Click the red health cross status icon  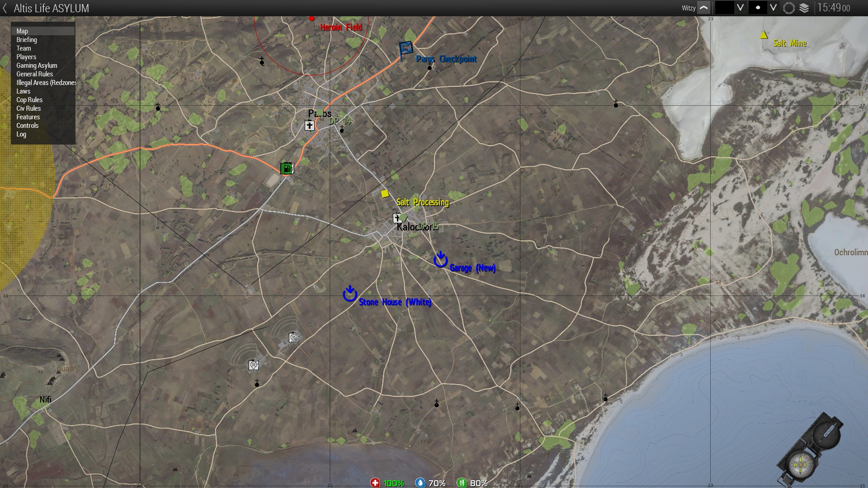coord(375,483)
